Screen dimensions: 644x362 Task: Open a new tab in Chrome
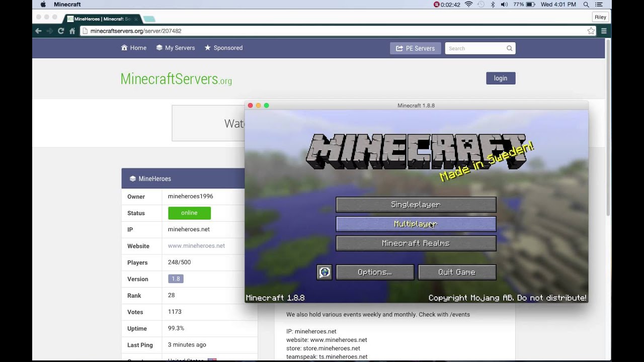pos(149,19)
